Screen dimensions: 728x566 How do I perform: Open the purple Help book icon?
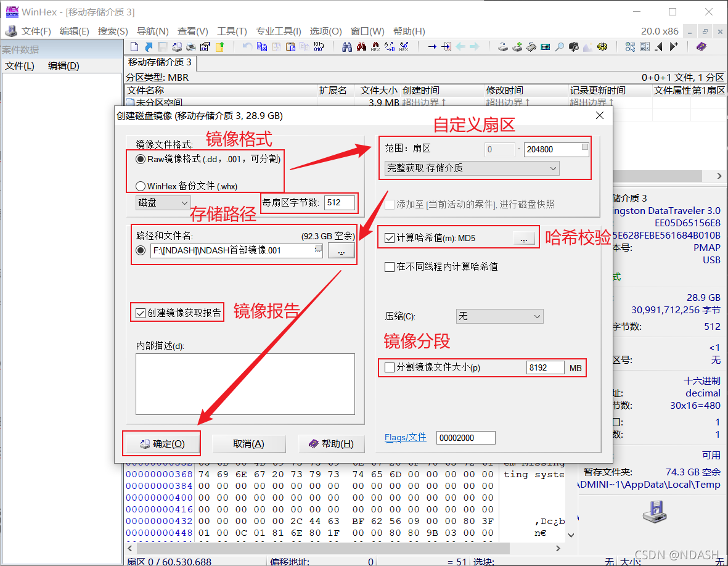pos(701,46)
